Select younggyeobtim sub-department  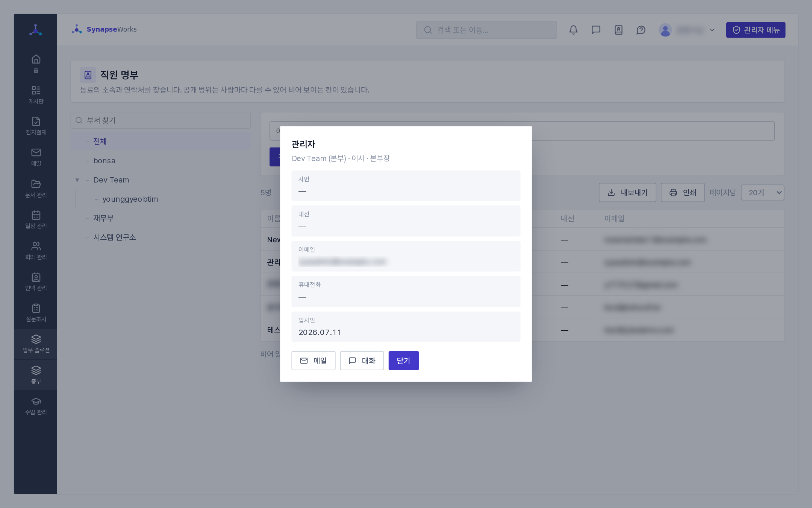click(130, 199)
